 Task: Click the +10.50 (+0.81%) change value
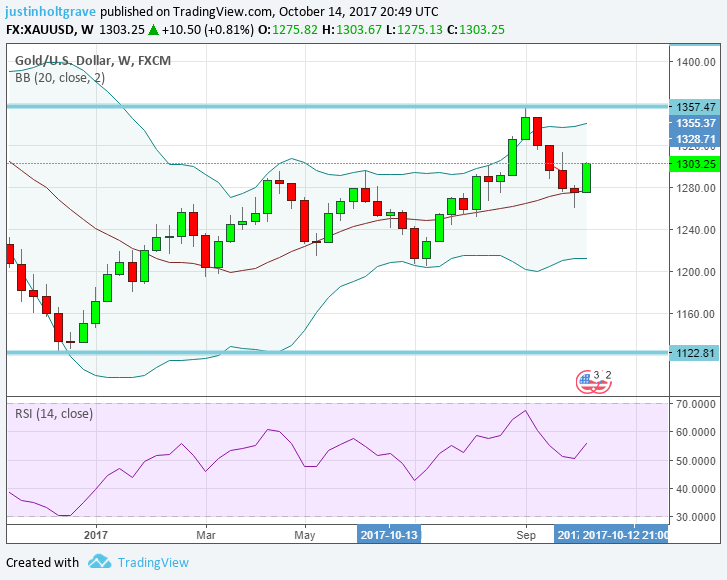coord(207,30)
